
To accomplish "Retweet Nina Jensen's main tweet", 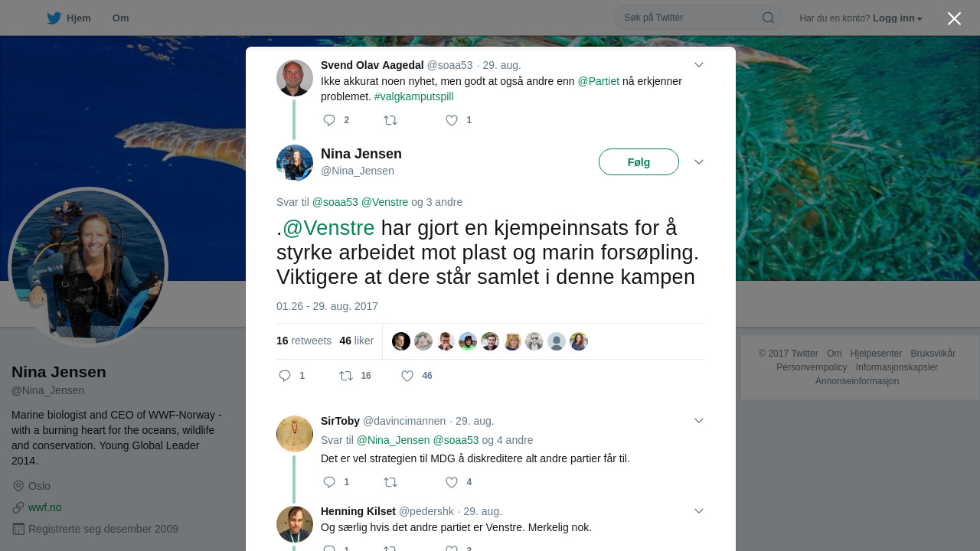I will coord(346,376).
